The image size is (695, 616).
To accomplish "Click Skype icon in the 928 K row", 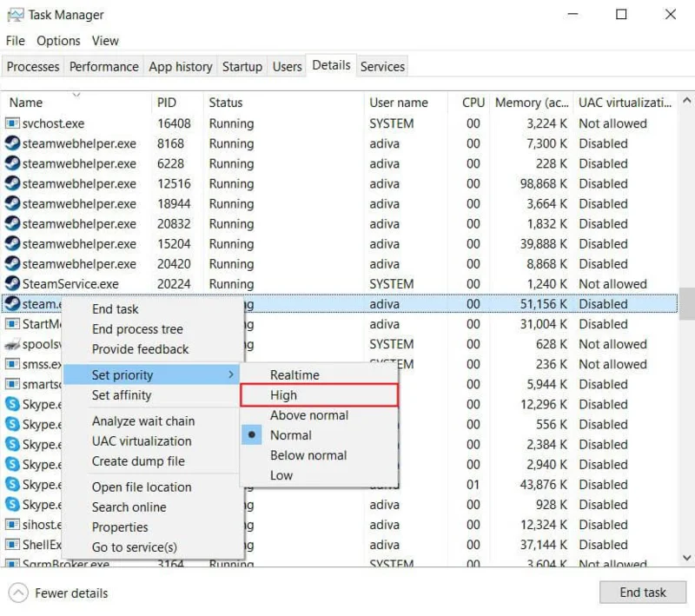I will click(13, 504).
